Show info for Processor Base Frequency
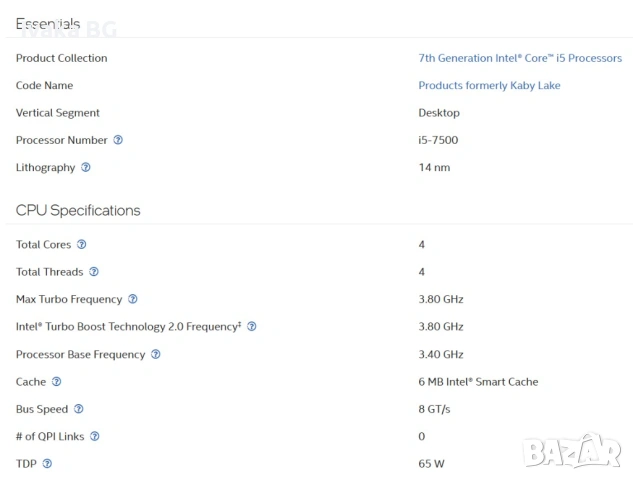The height and width of the screenshot is (480, 633). [x=156, y=354]
